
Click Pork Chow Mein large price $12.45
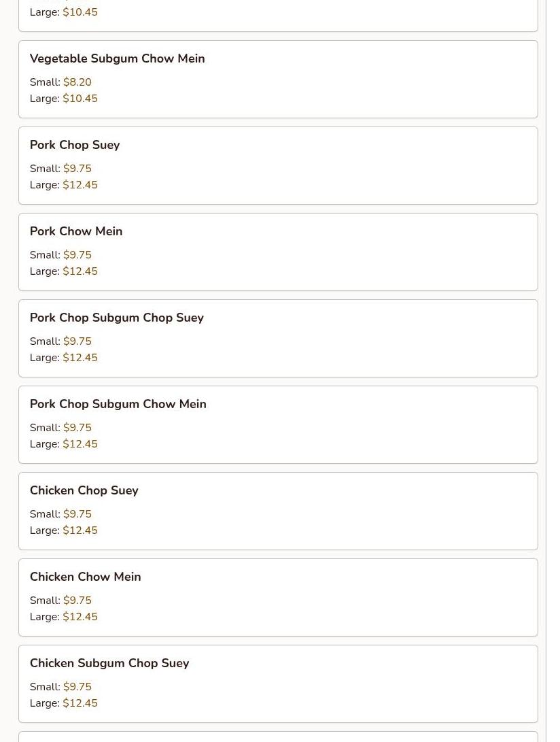click(x=80, y=271)
